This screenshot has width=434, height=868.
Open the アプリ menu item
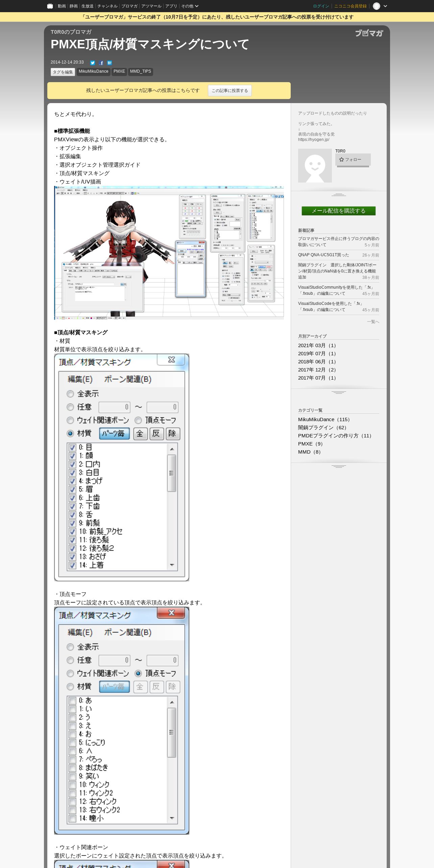(x=171, y=6)
